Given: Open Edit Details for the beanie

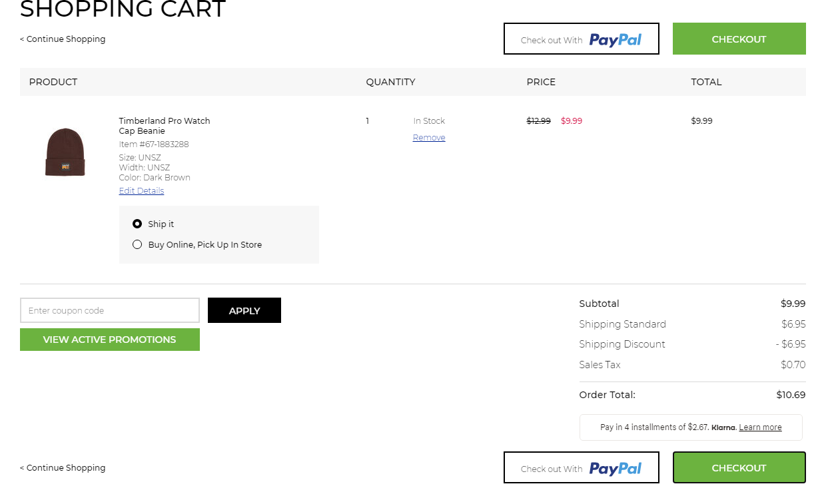Looking at the screenshot, I should [141, 191].
